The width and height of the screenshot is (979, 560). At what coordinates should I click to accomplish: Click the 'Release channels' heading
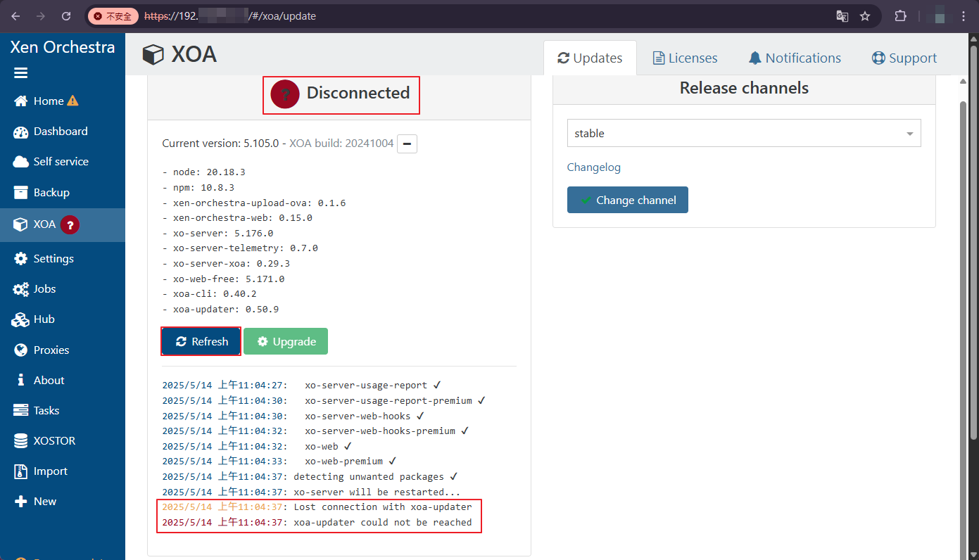pos(744,89)
